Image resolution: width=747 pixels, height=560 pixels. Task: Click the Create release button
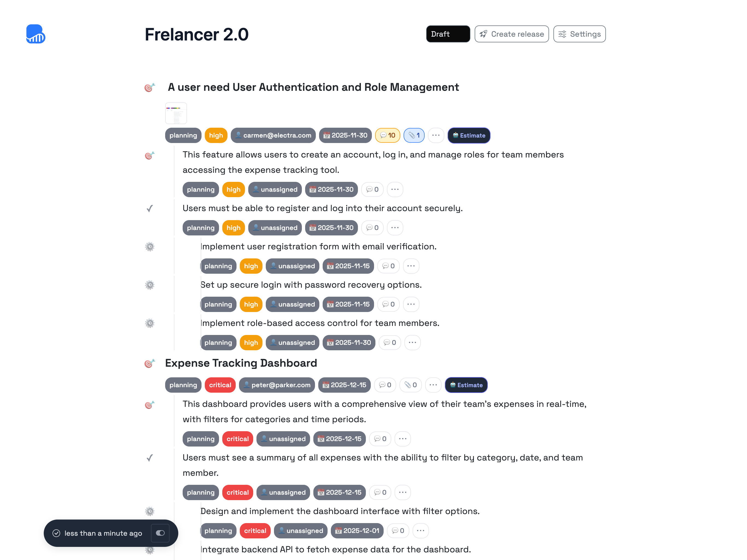click(x=511, y=34)
